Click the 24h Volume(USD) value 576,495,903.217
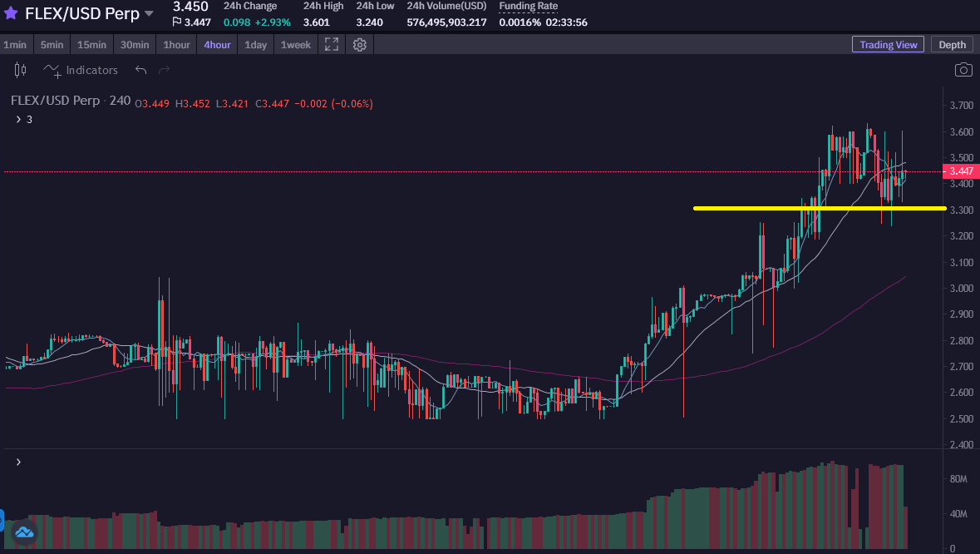The height and width of the screenshot is (554, 980). (x=446, y=22)
